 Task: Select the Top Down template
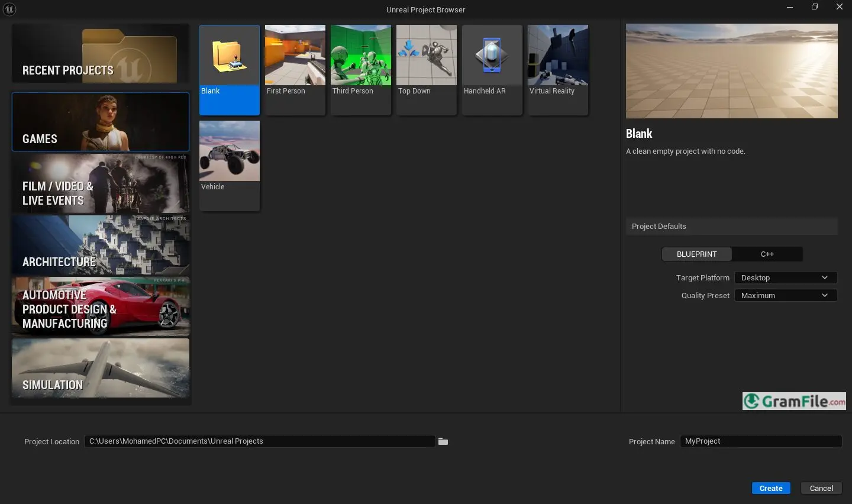tap(427, 70)
